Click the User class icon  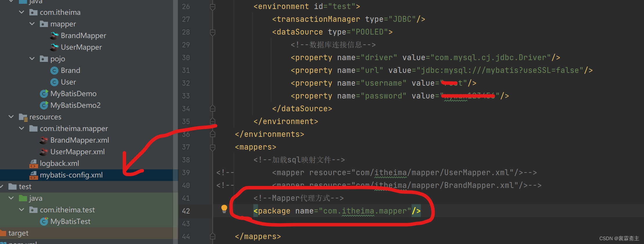point(54,82)
